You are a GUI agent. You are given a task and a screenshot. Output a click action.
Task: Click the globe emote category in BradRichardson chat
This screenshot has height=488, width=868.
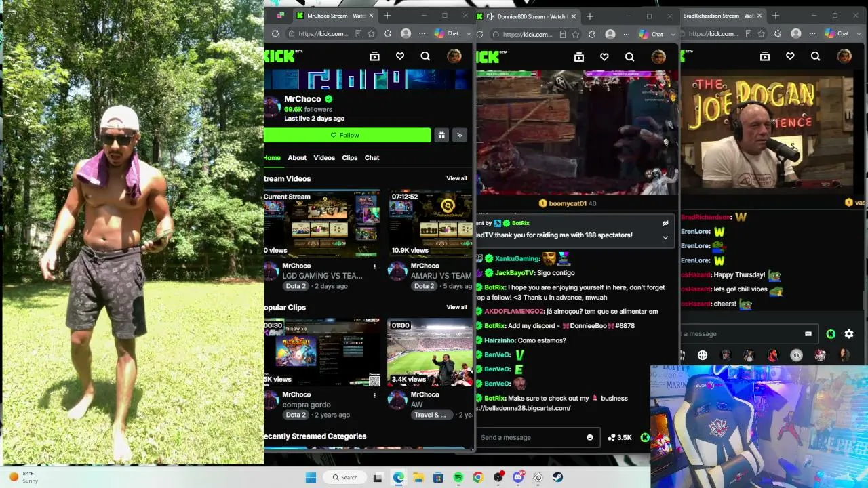point(703,355)
